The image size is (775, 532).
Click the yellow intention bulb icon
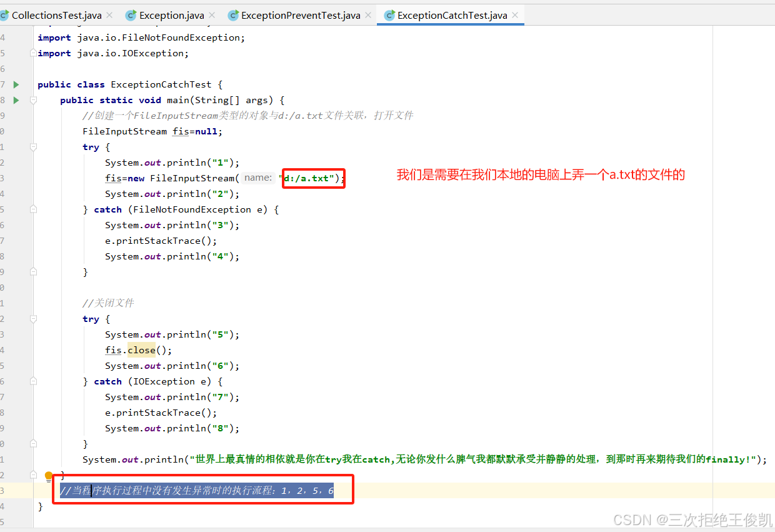[x=49, y=476]
